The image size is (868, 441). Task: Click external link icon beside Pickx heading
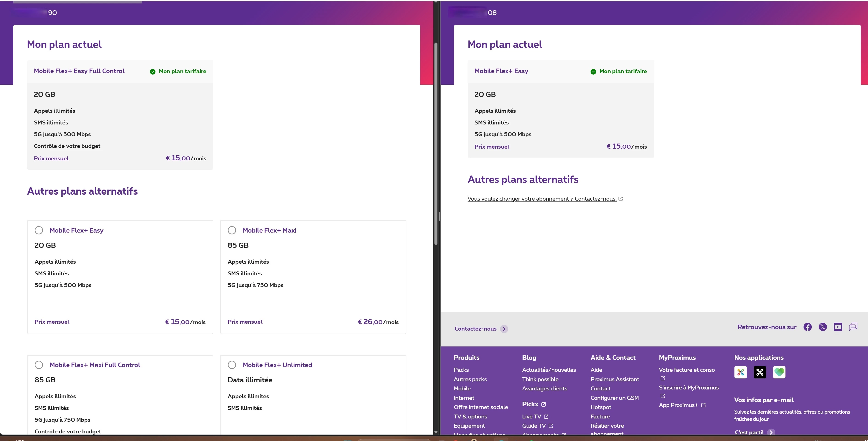tap(543, 404)
